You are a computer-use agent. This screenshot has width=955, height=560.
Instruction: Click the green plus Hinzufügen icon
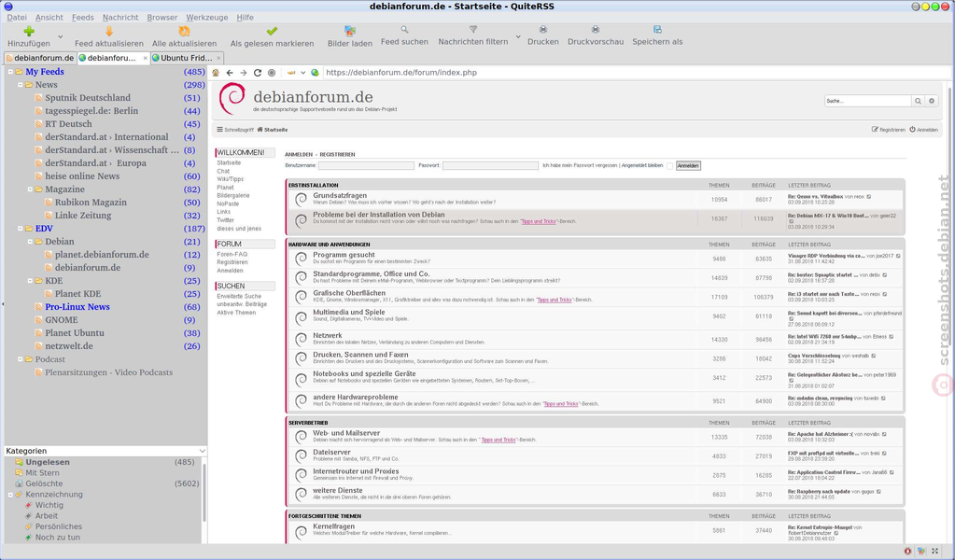pyautogui.click(x=29, y=31)
